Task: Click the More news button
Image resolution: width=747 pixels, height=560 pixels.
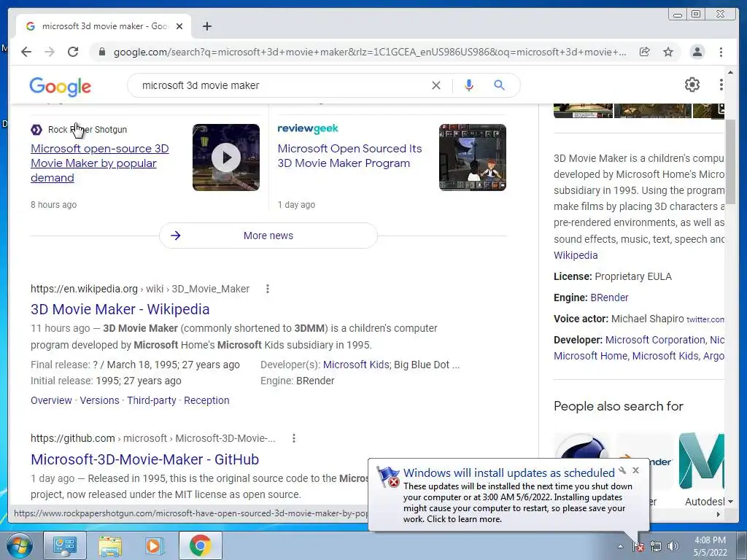Action: pyautogui.click(x=268, y=236)
